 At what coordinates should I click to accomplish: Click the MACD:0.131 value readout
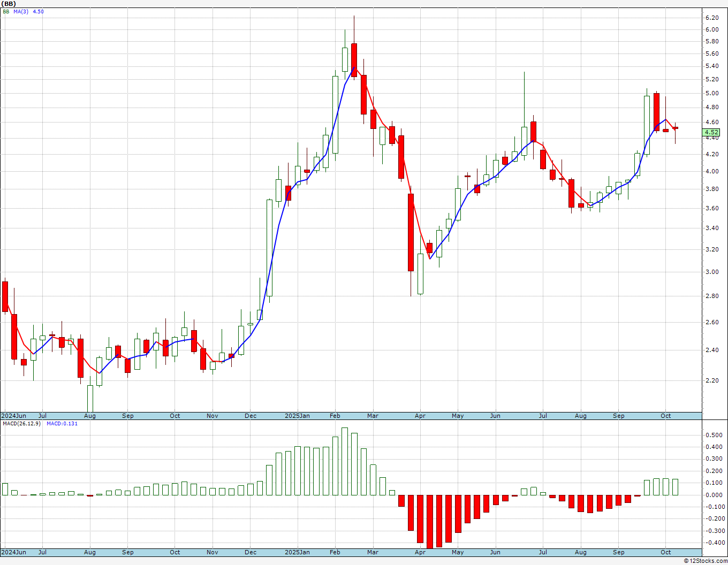point(62,424)
